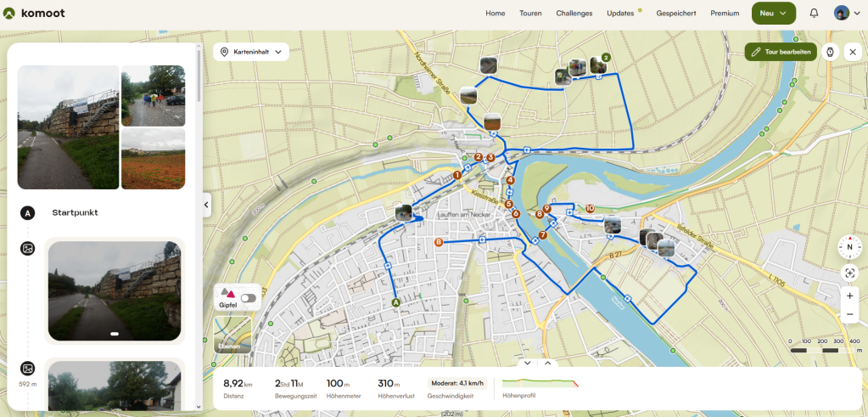Zoom in using the plus button
Image resolution: width=868 pixels, height=417 pixels.
pos(849,296)
